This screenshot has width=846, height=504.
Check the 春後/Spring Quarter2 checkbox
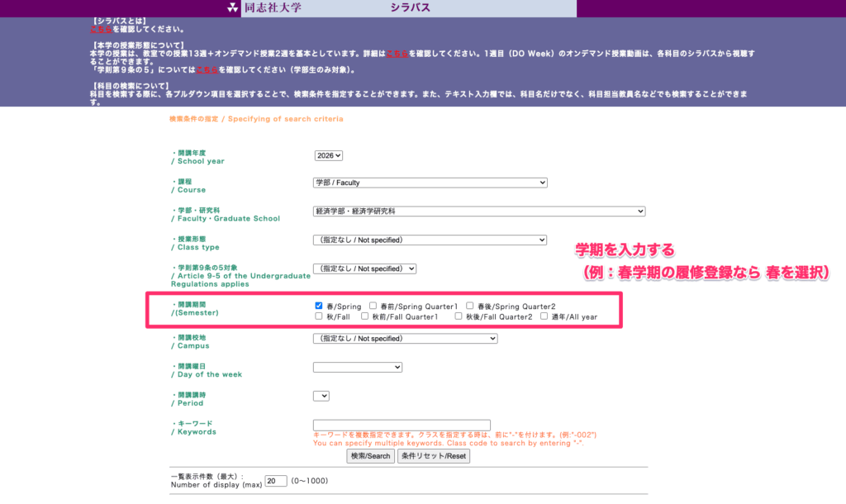(x=470, y=306)
